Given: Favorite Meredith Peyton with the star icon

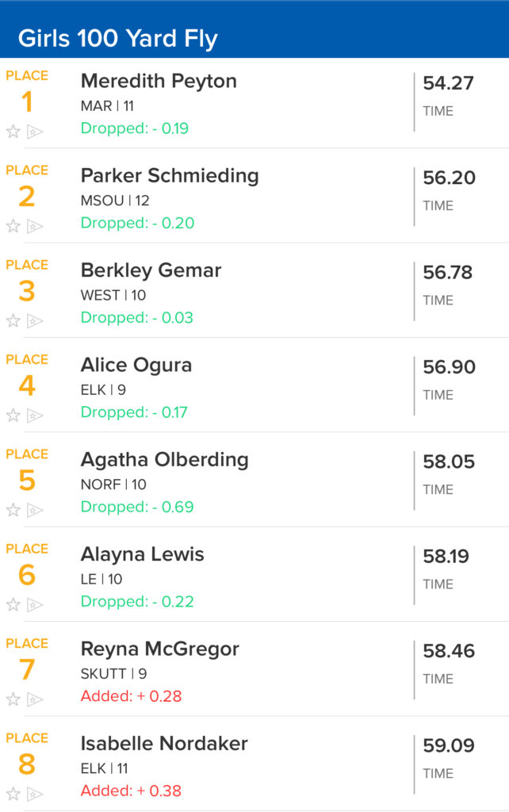Looking at the screenshot, I should click(13, 132).
